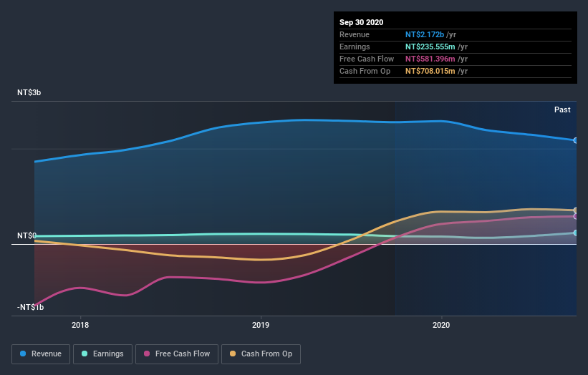Screen dimensions: 588x375
Task: Select the Free Cash Flow endpoint marker
Action: pyautogui.click(x=576, y=217)
